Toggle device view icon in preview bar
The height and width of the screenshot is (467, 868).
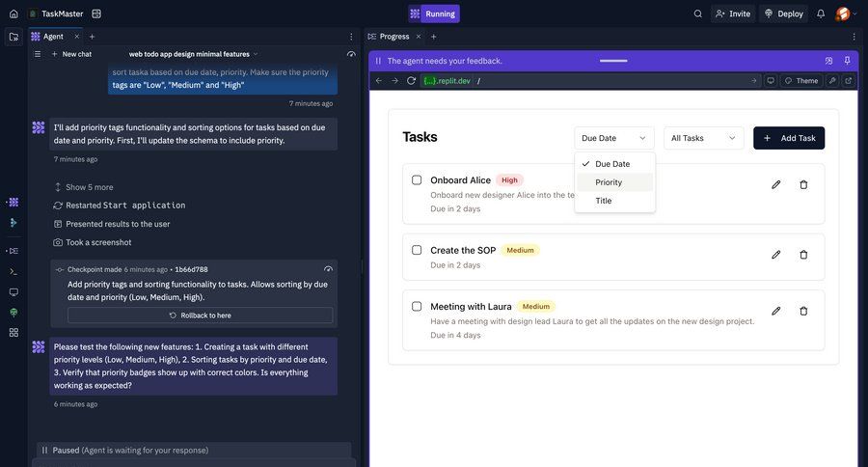[x=770, y=81]
